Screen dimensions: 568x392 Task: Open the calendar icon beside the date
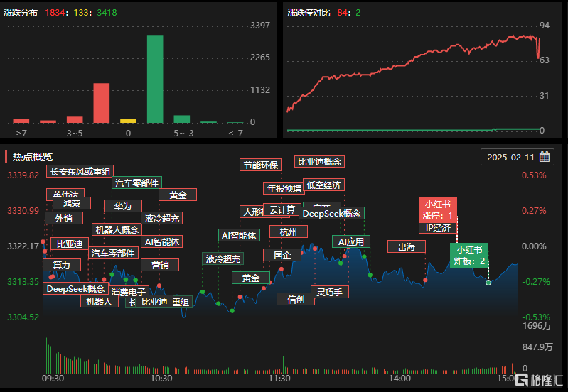coord(544,157)
